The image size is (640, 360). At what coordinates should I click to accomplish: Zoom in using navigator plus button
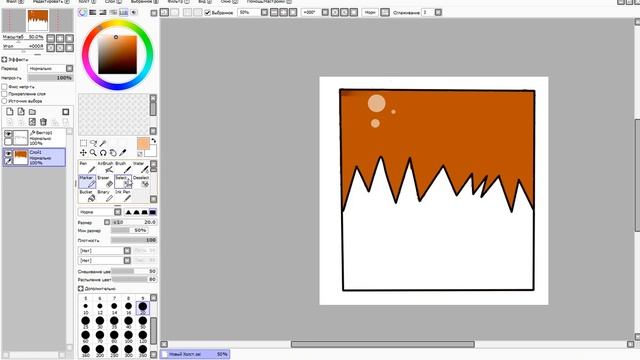coord(60,38)
